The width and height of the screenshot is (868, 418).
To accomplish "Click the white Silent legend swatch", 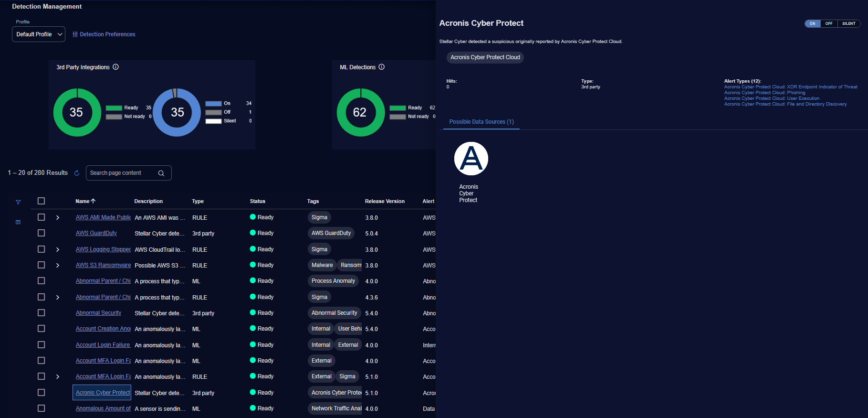I will [x=213, y=121].
